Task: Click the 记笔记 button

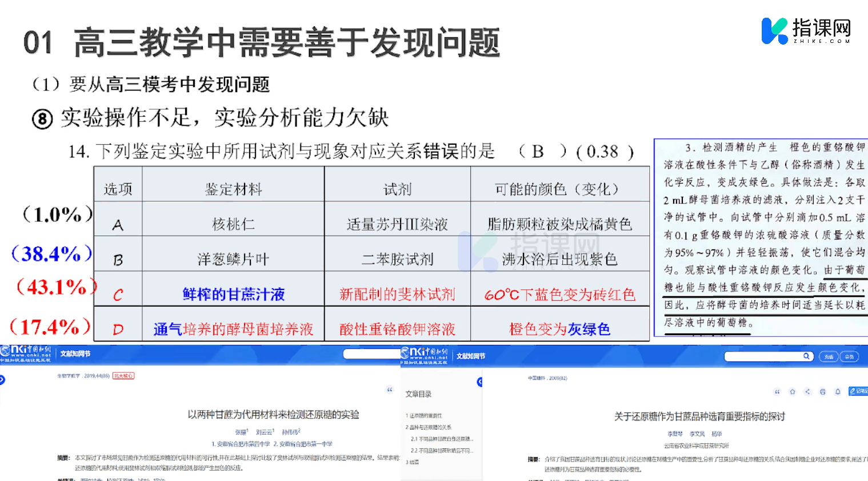Action: click(x=859, y=391)
